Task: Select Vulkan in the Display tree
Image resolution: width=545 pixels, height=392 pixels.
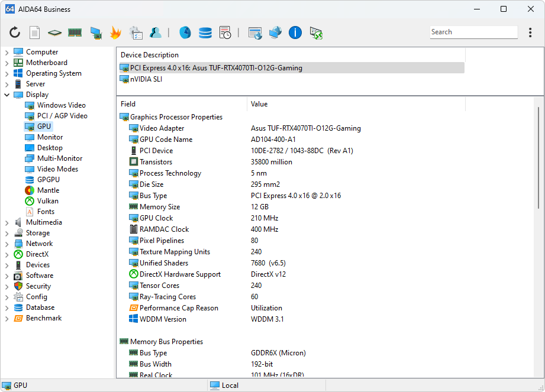Action: coord(47,201)
